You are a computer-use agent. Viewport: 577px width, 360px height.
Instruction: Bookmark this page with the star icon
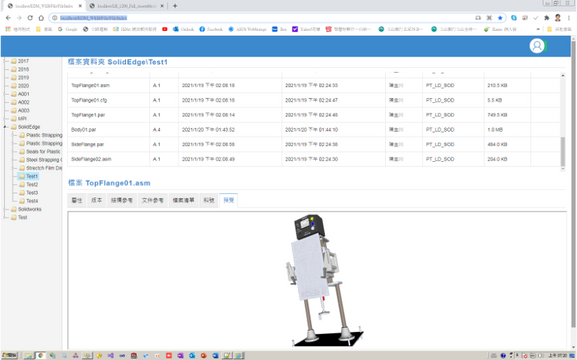500,18
